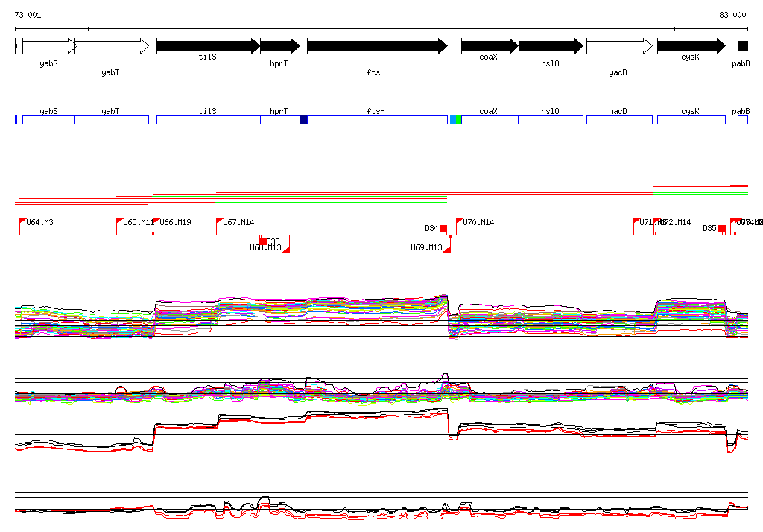Image resolution: width=763 pixels, height=532 pixels.
Task: Click the blue outlined yacD box
Action: (619, 120)
